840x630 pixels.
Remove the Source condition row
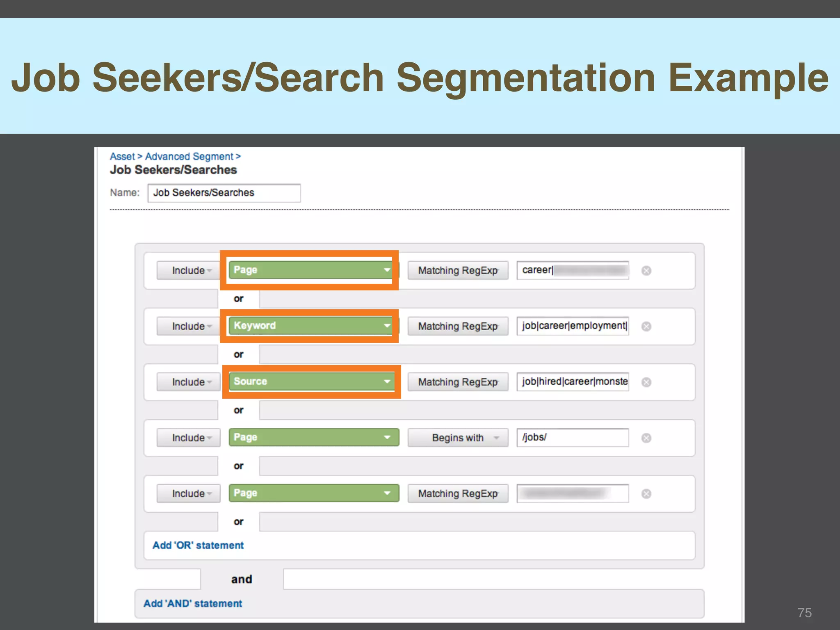646,382
